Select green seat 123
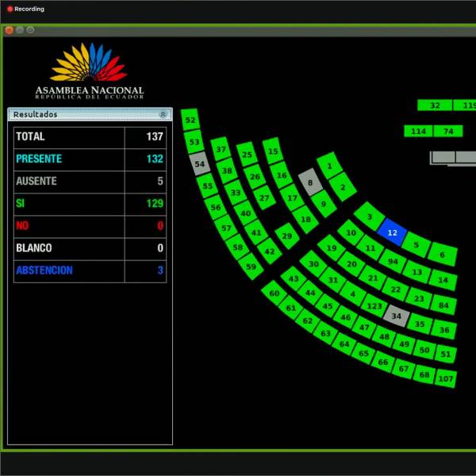Image resolution: width=476 pixels, height=476 pixels. click(x=374, y=305)
